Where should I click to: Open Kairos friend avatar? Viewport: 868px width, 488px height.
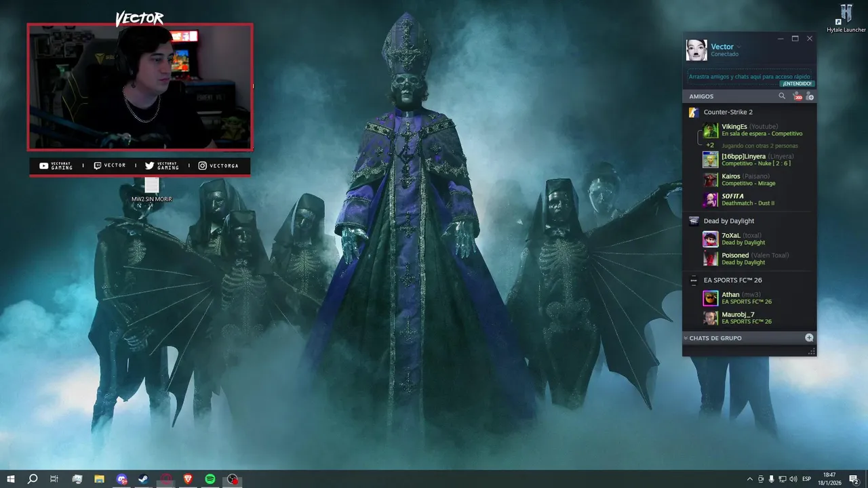coord(710,180)
